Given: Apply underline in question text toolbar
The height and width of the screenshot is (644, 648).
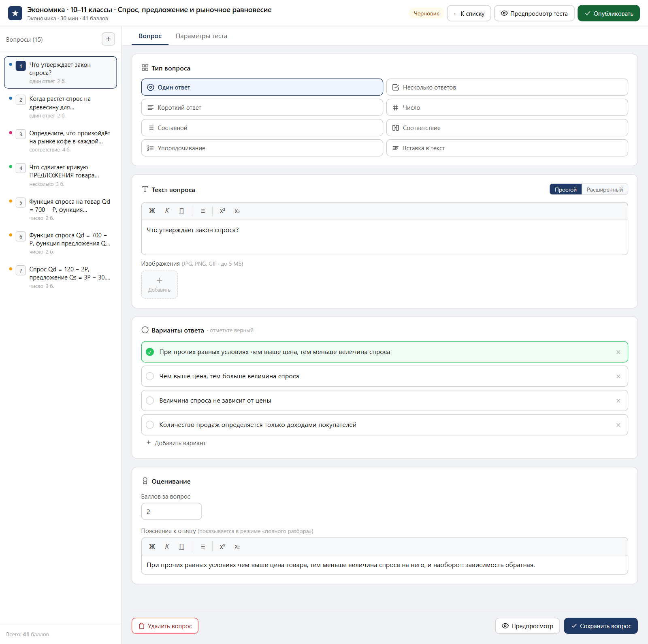Looking at the screenshot, I should click(x=181, y=211).
